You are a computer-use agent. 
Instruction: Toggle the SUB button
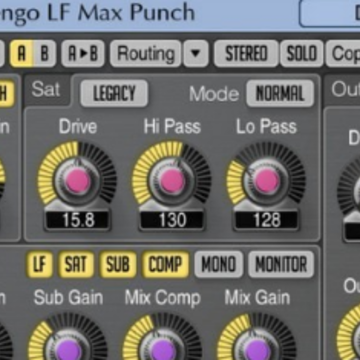click(118, 265)
